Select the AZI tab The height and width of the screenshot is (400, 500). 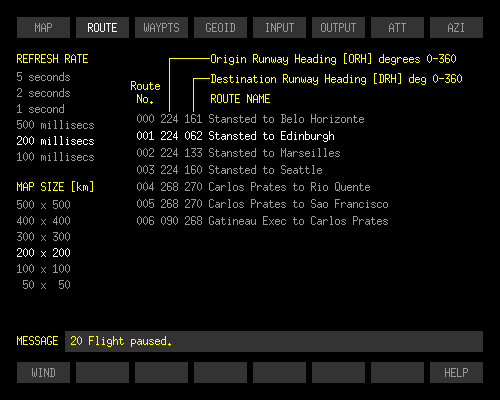pyautogui.click(x=456, y=28)
